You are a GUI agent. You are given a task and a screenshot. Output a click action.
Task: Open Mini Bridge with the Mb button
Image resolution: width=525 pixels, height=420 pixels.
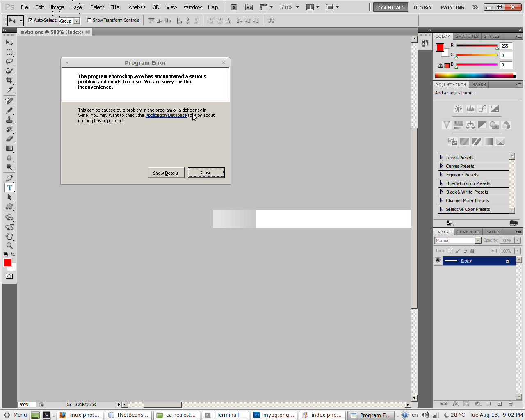point(249,7)
